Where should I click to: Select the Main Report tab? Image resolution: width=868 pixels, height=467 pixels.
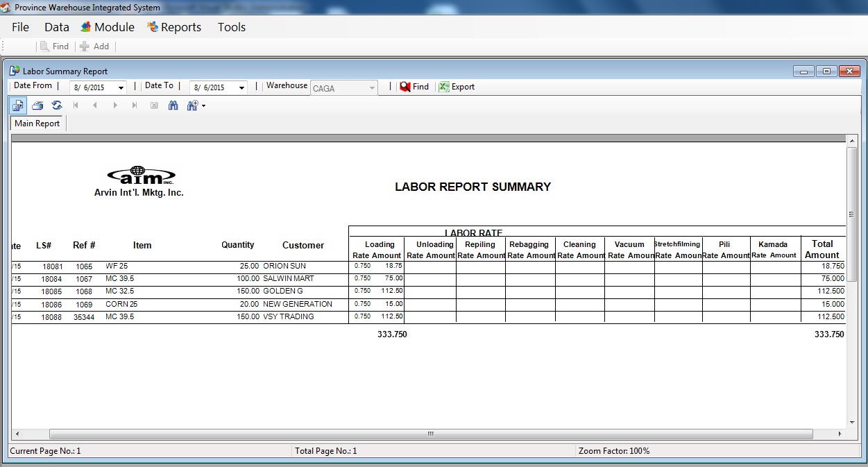coord(37,124)
